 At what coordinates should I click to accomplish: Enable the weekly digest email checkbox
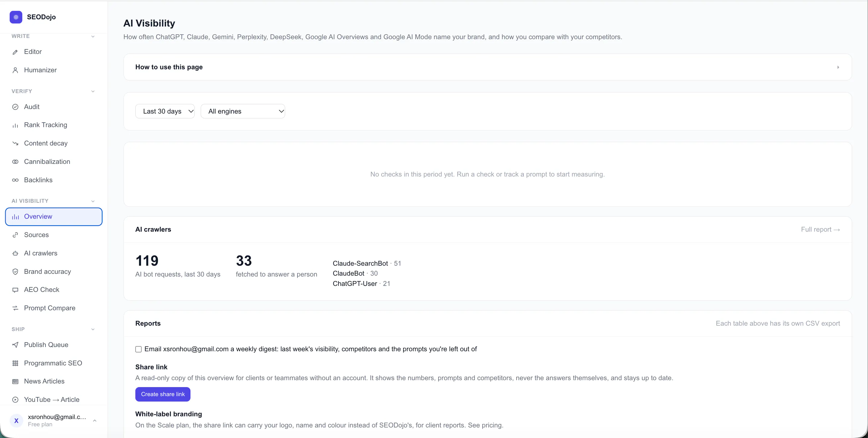[x=139, y=349]
